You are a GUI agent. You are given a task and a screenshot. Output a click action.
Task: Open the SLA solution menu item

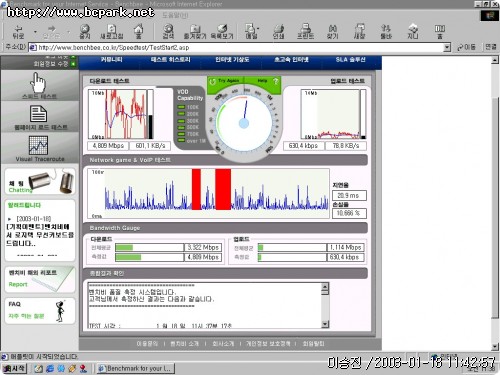click(350, 60)
